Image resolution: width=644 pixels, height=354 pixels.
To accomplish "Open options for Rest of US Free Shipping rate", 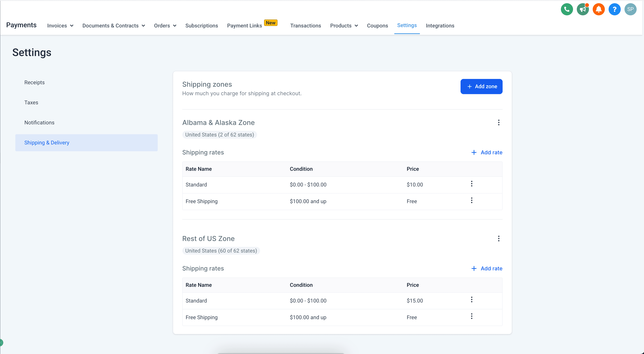I will click(472, 316).
